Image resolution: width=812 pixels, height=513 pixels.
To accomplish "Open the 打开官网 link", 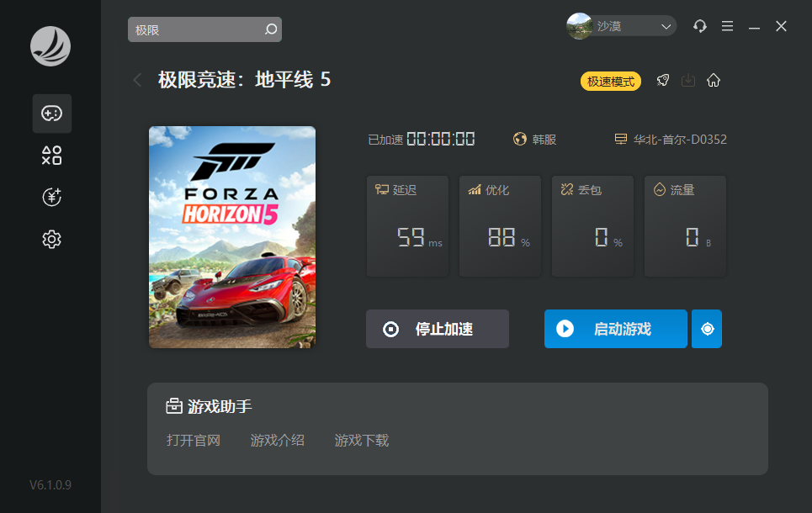I will 194,441.
